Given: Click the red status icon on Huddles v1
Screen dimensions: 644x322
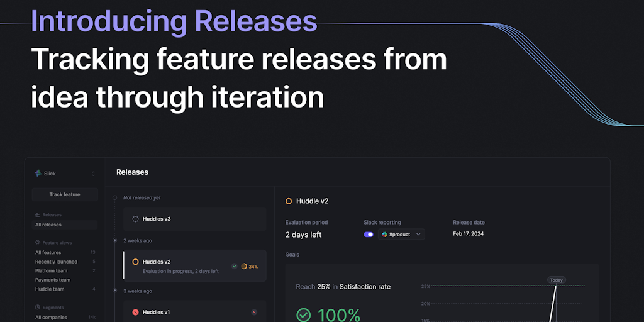Looking at the screenshot, I should 136,312.
